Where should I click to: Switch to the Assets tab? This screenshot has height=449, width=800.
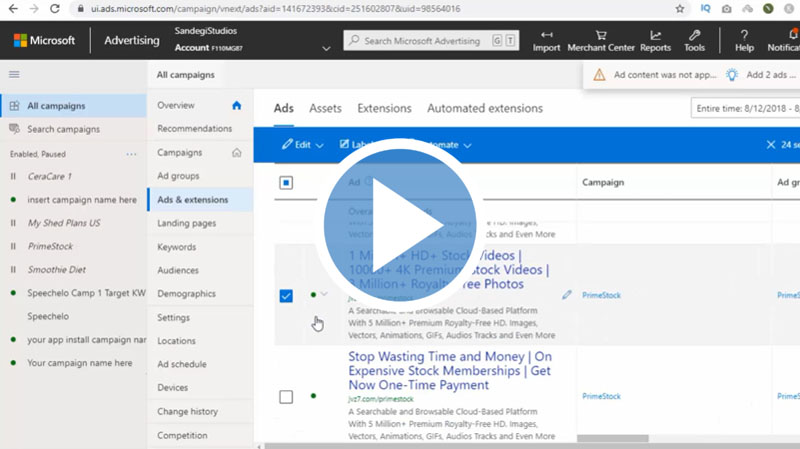point(325,108)
